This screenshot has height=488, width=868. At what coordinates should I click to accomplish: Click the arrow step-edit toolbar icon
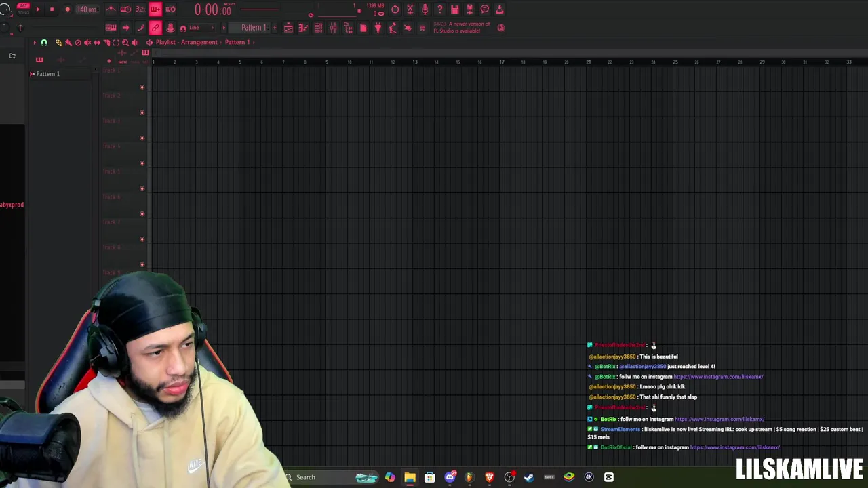click(x=125, y=28)
